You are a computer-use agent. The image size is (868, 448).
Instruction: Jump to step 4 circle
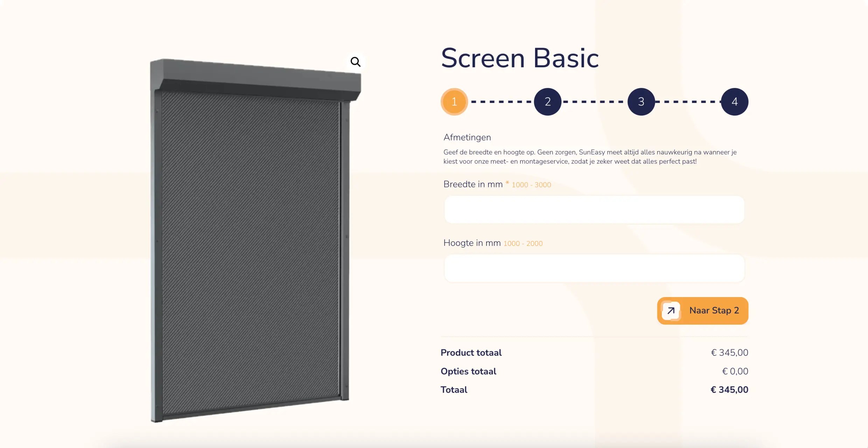(734, 102)
